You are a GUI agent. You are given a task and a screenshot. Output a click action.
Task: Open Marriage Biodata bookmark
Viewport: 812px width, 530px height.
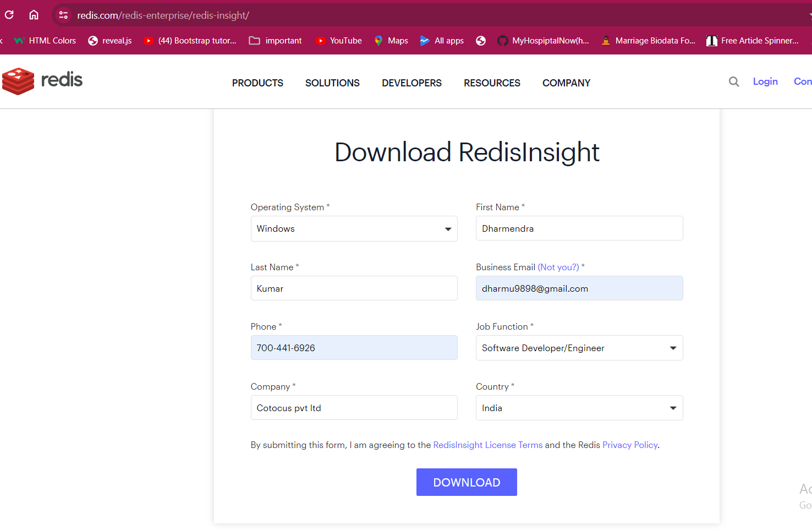[x=648, y=41]
